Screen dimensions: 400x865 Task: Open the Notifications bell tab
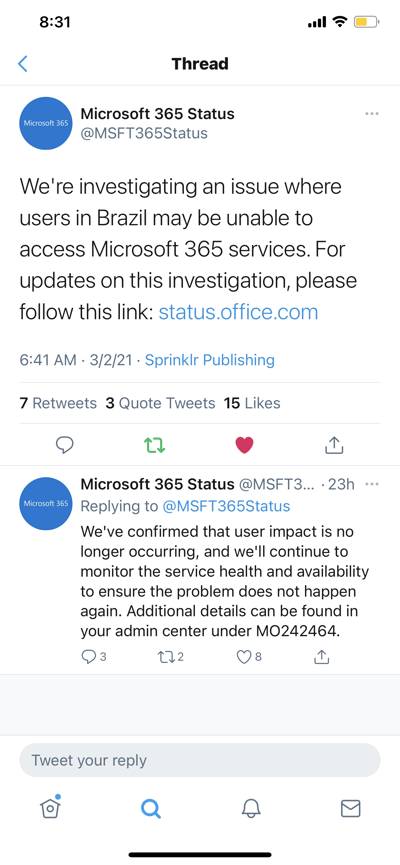[250, 808]
